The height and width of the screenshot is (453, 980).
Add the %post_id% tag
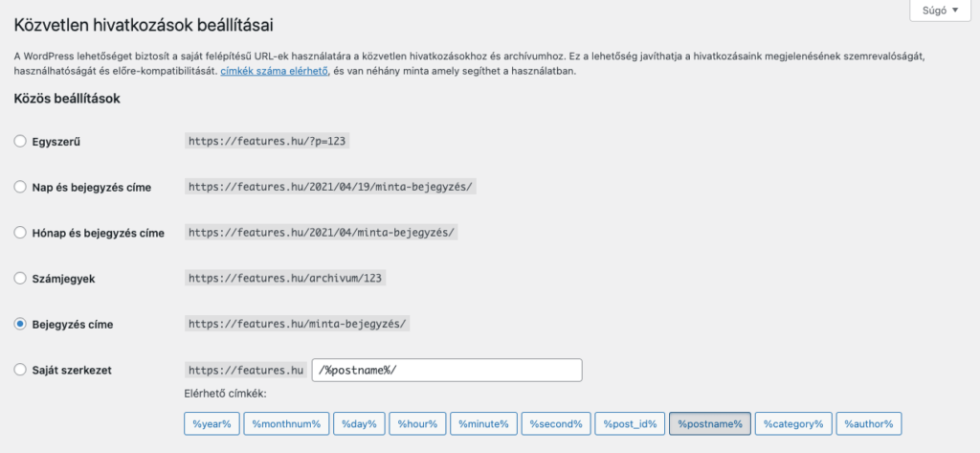629,423
